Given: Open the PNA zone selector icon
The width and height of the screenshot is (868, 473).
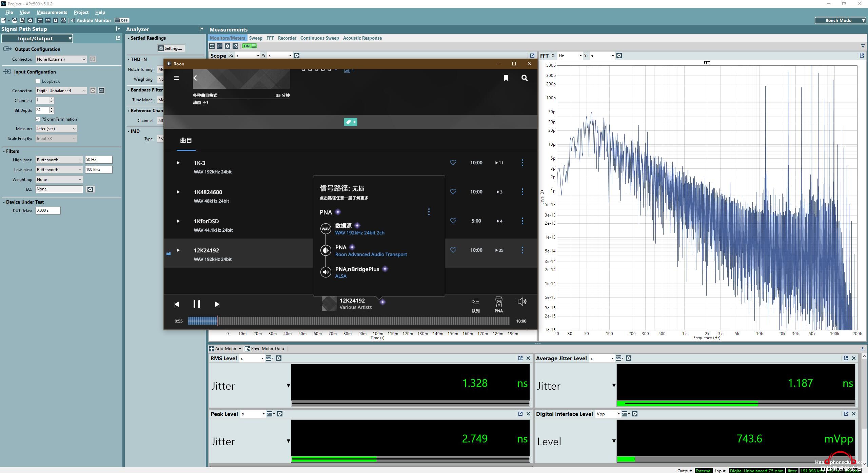Looking at the screenshot, I should tap(499, 305).
